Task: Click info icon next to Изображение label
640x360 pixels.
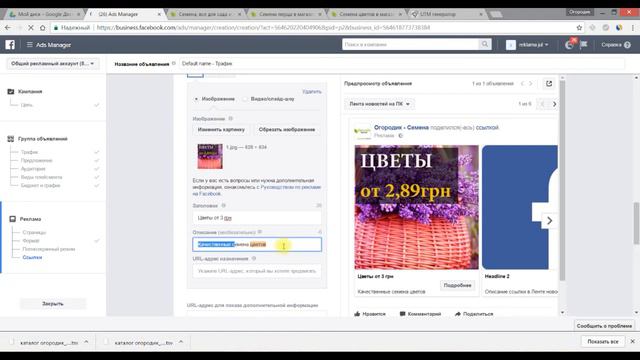Action: (x=231, y=119)
